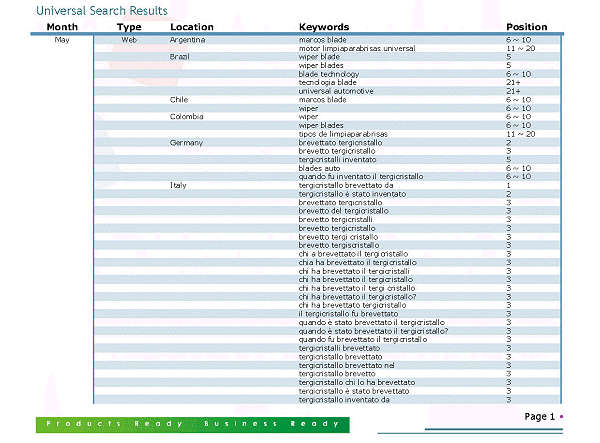Select keyword 'blade technology'
The height and width of the screenshot is (443, 600).
pyautogui.click(x=329, y=74)
